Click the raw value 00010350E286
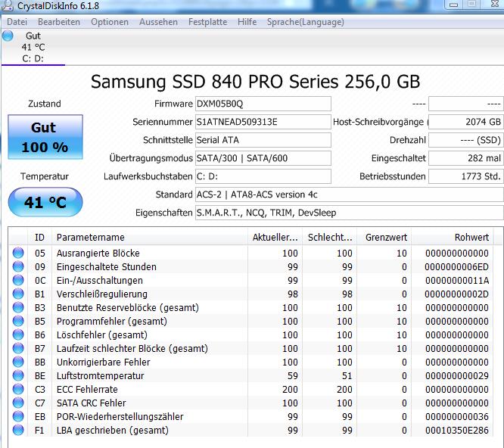Viewport: 504px width, 448px height. tap(457, 431)
